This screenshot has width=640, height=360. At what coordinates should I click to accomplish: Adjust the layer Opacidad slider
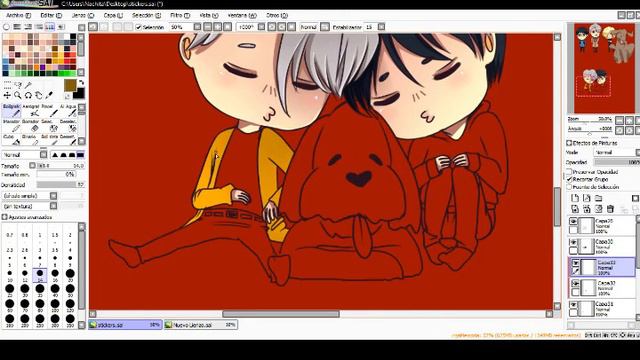pos(616,162)
